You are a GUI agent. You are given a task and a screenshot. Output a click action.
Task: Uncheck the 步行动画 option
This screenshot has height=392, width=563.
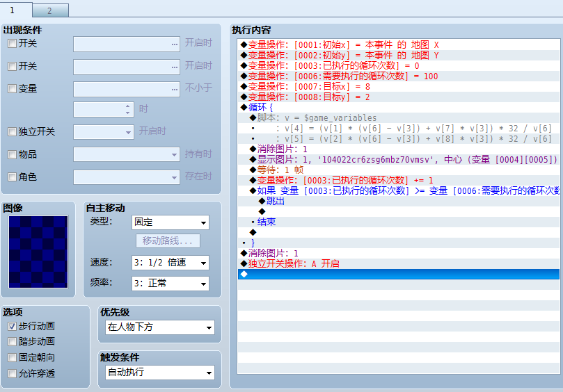tap(13, 326)
